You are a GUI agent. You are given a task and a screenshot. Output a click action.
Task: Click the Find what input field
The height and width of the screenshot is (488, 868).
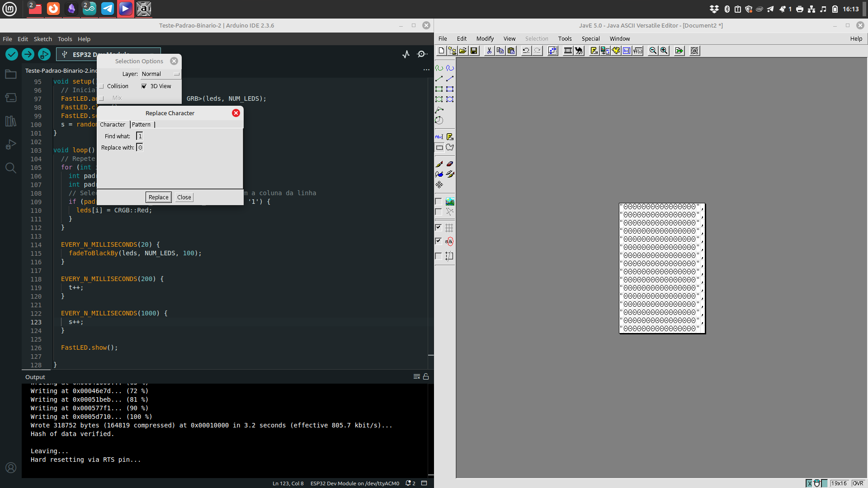[140, 136]
